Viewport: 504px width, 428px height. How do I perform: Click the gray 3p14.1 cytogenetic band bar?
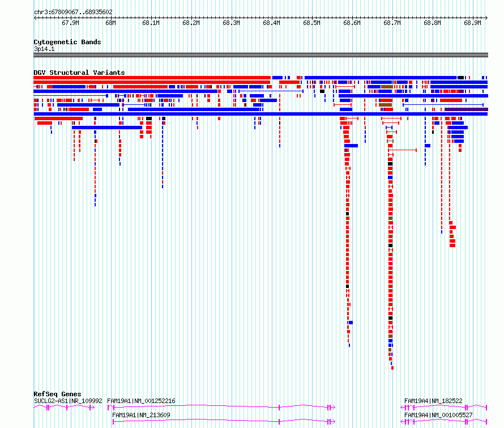click(260, 55)
